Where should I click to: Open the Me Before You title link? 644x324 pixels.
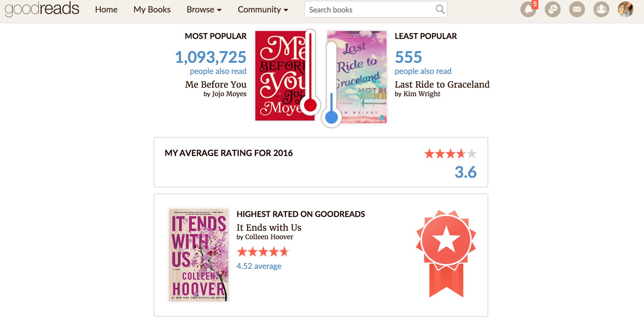(215, 84)
